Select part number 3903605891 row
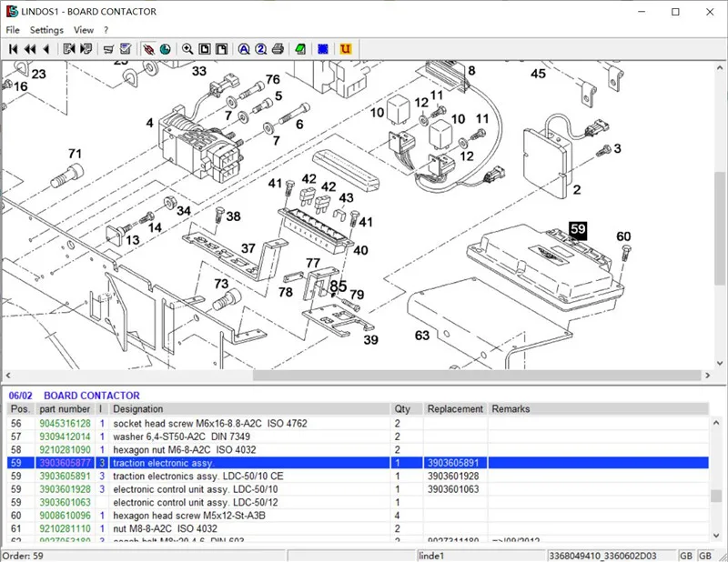 pyautogui.click(x=65, y=476)
